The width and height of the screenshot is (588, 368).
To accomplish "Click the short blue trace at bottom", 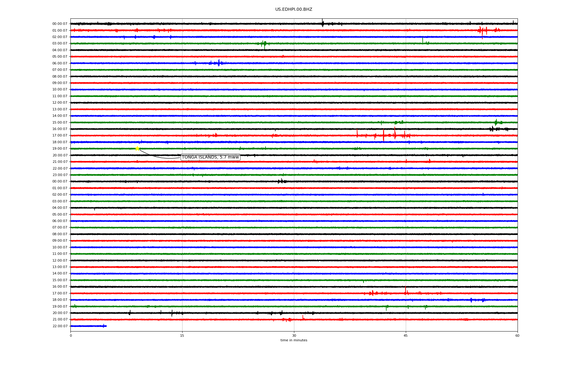I will (x=88, y=326).
